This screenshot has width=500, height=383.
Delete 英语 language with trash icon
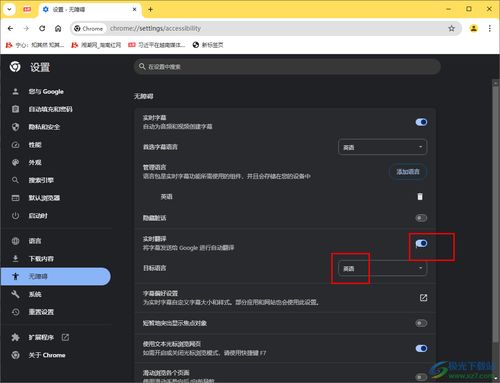click(x=420, y=197)
